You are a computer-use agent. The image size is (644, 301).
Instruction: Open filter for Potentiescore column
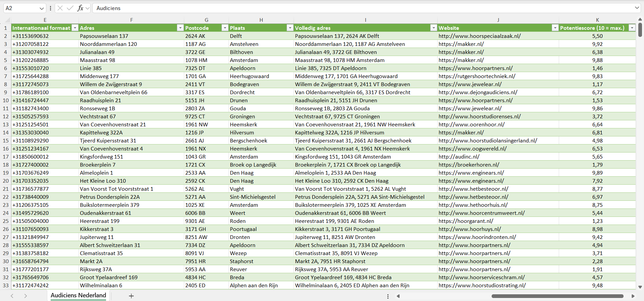click(632, 28)
